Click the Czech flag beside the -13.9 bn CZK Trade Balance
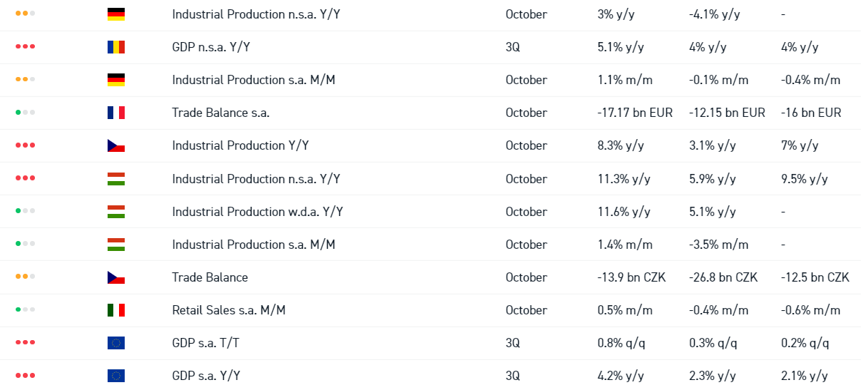The height and width of the screenshot is (390, 868). [x=115, y=277]
